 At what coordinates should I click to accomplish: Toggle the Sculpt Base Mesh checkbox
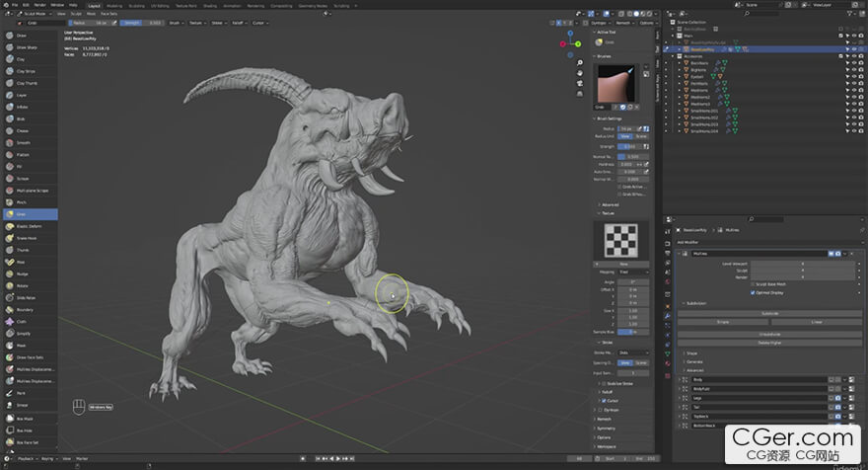point(754,283)
